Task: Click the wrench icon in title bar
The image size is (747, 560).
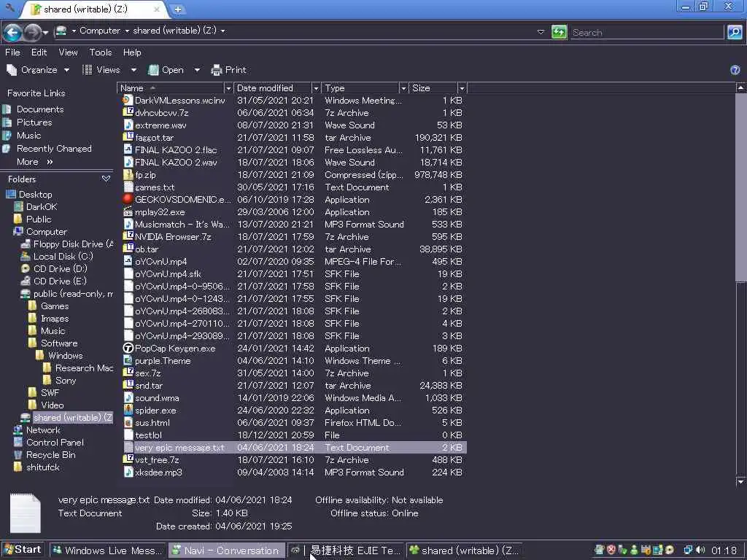Action: [9, 7]
